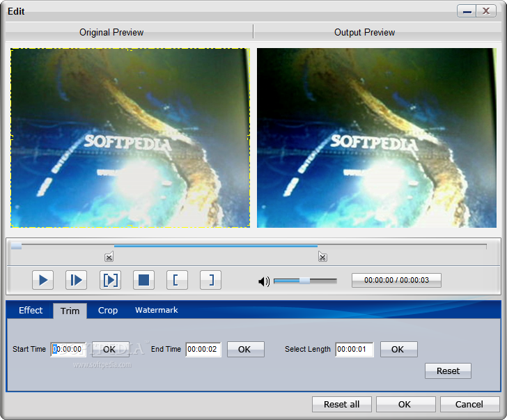
Task: Confirm Select Length with its OK button
Action: point(398,349)
